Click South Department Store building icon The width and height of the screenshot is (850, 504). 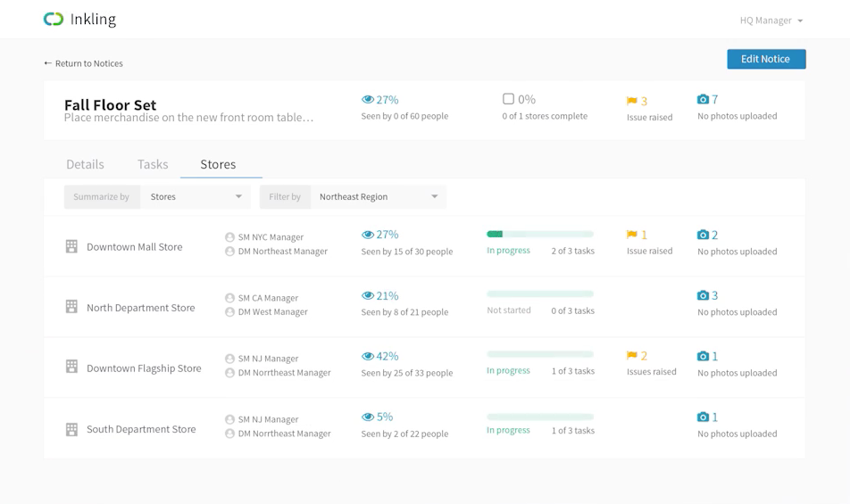coord(71,429)
